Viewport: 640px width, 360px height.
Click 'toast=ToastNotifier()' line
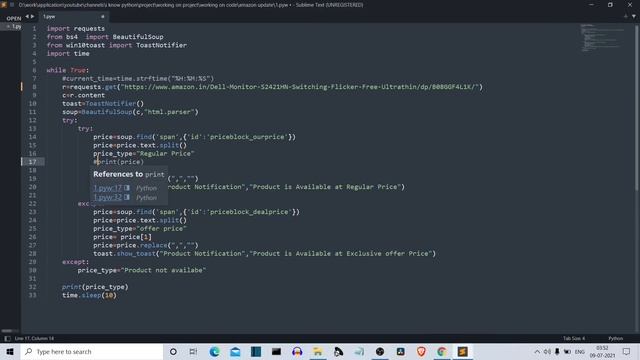103,104
